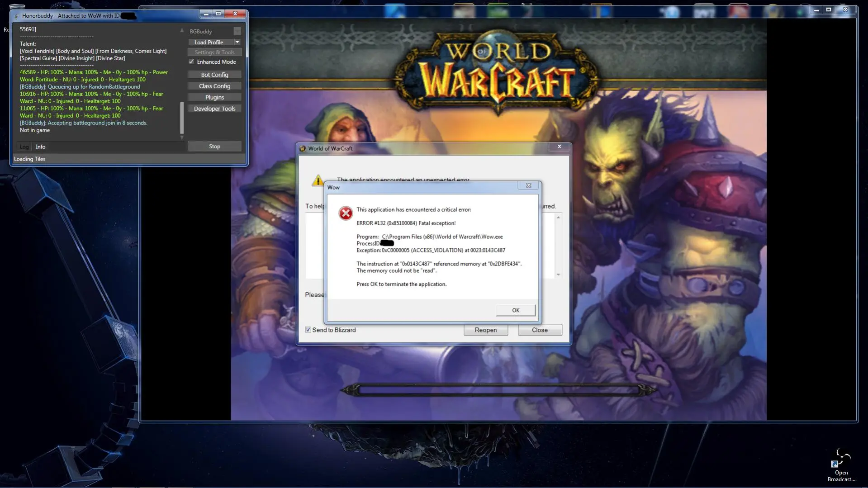Click 'Queueing up for RandomBattleground' log line

[80, 86]
